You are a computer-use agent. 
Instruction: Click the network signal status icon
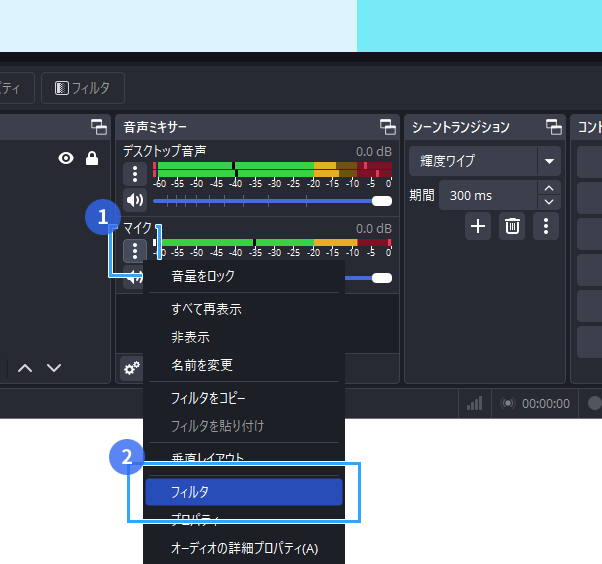point(475,404)
